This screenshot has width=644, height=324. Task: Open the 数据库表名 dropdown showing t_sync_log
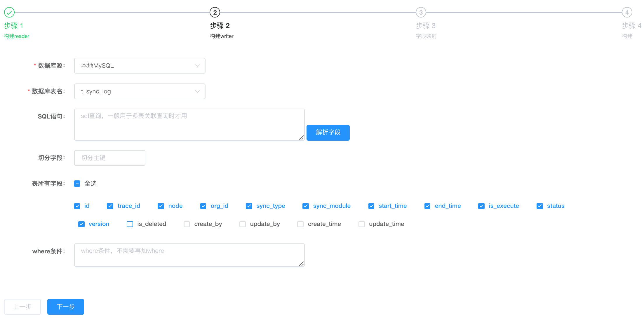tap(140, 91)
